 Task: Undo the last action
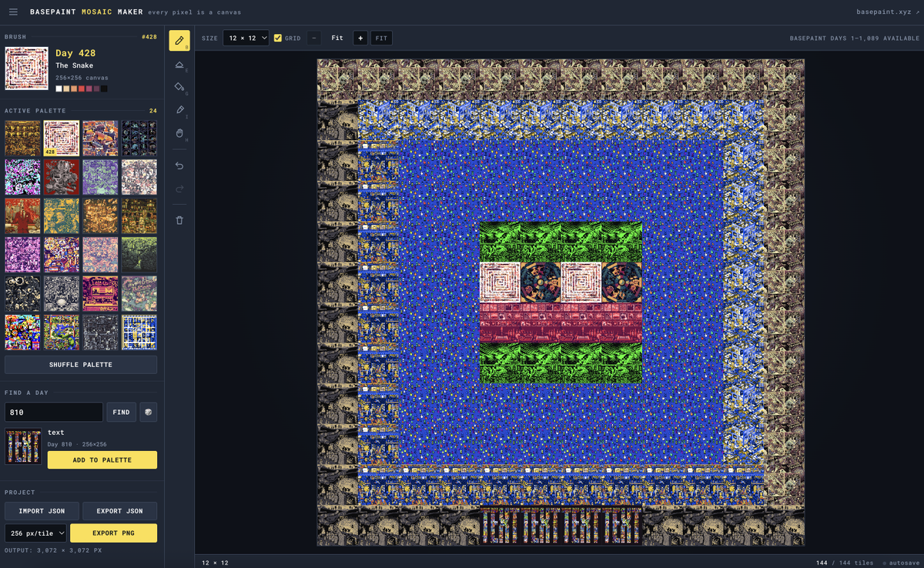[179, 165]
